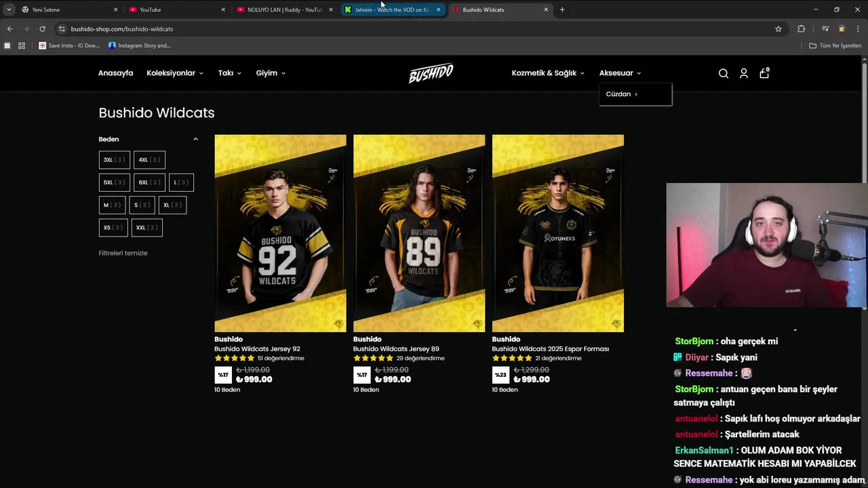
Task: Expand the Kozmetik & Sağlık dropdown
Action: point(548,73)
